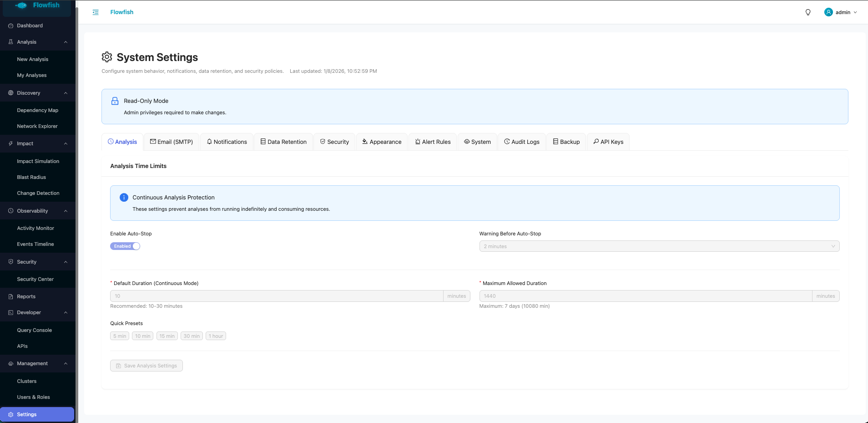Screen dimensions: 868x423
Task: Click the Dashboard gauge icon in sidebar
Action: pos(11,26)
